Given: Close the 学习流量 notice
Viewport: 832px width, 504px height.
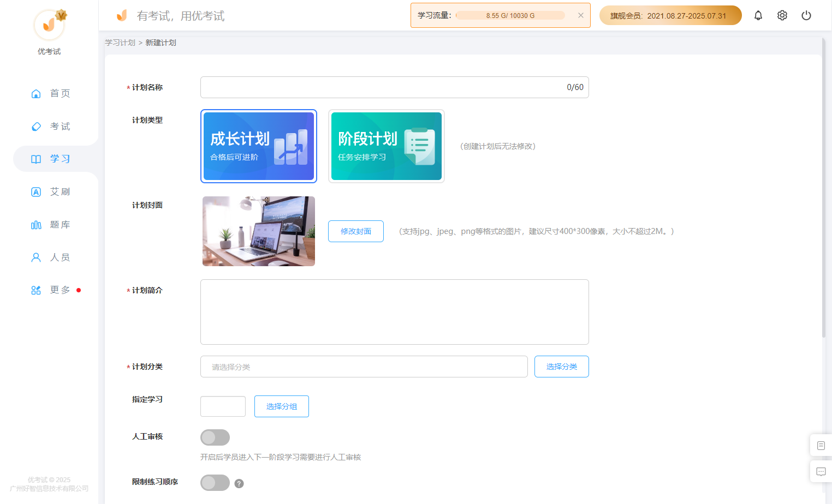Looking at the screenshot, I should tap(581, 15).
